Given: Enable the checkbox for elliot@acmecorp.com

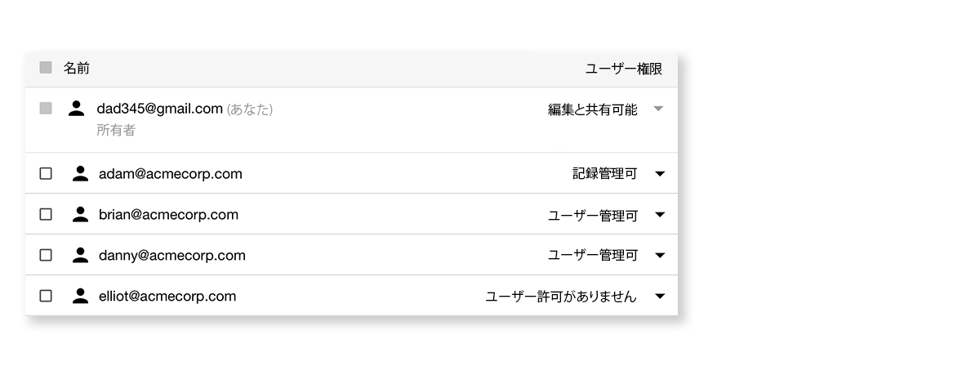Looking at the screenshot, I should tap(46, 296).
